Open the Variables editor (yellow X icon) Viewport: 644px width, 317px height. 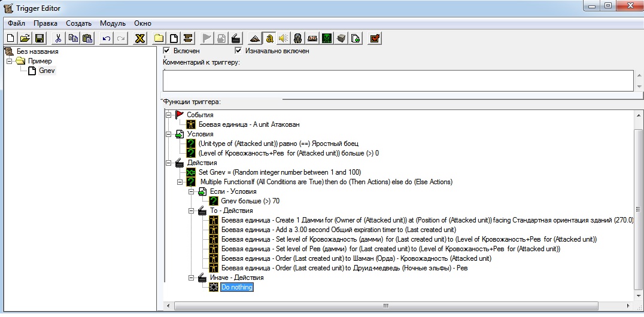pos(139,38)
